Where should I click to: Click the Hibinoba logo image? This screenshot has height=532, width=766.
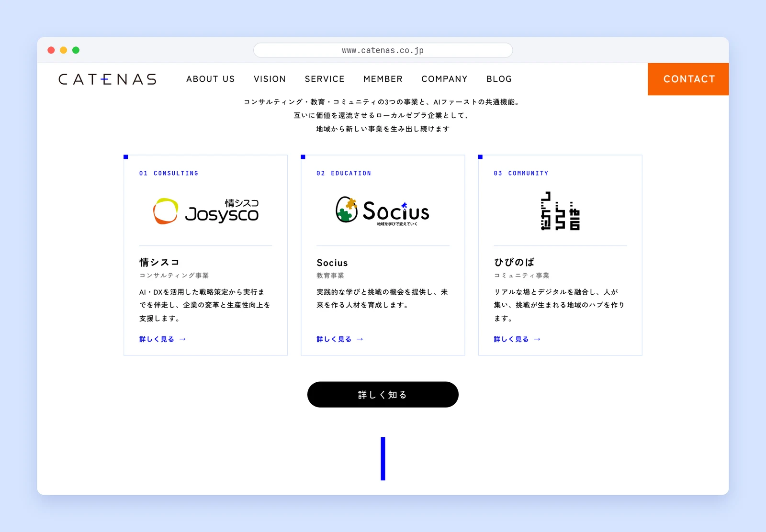coord(560,211)
